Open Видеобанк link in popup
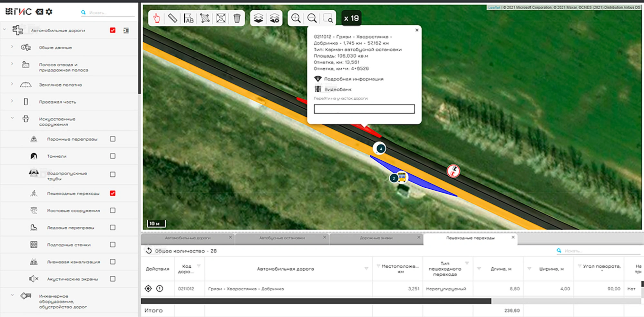644x317 pixels. [337, 89]
